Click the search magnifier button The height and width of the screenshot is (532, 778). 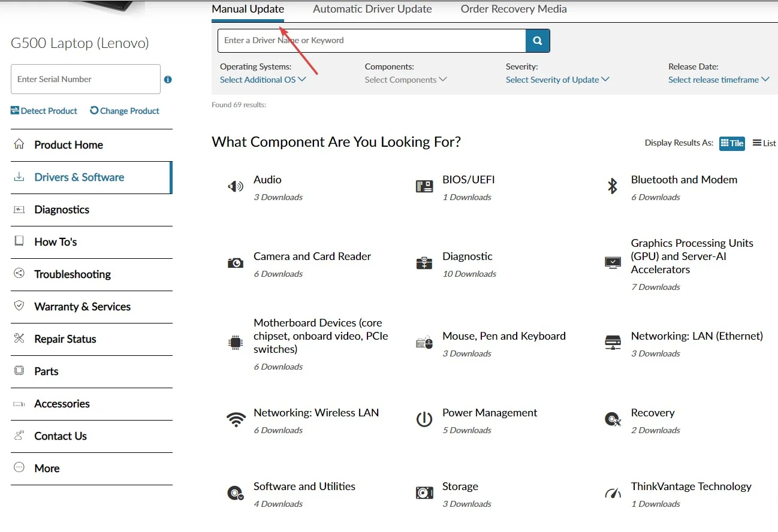(x=538, y=41)
